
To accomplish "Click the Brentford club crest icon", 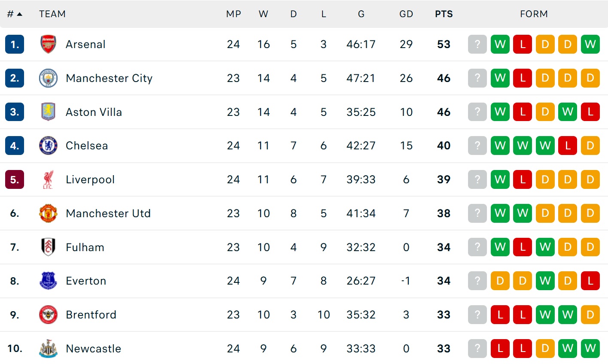I will 48,315.
